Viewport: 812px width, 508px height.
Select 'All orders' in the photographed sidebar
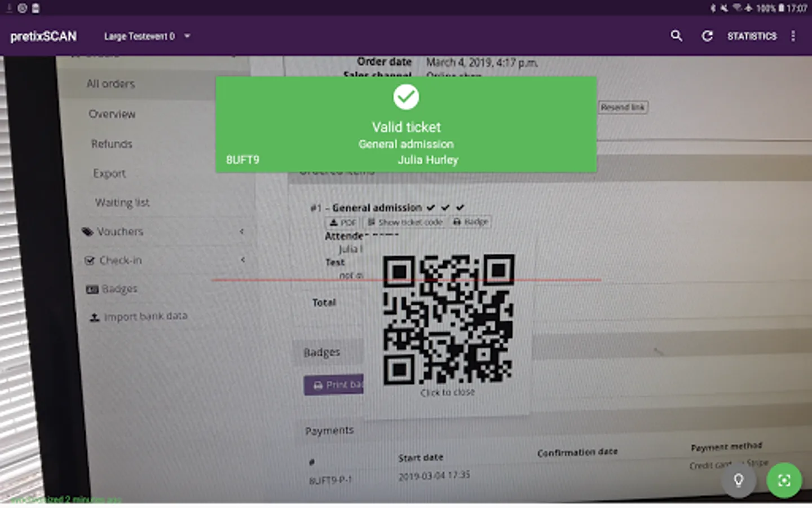[x=111, y=84]
